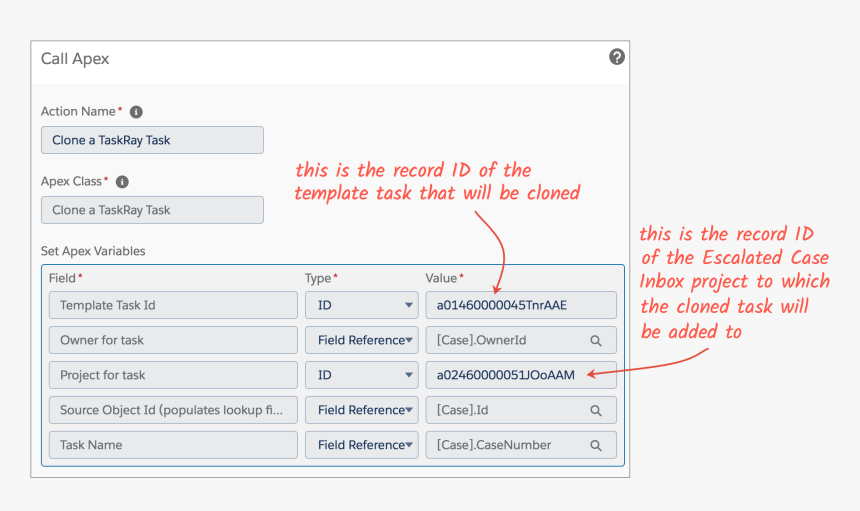Viewport: 860px width, 511px height.
Task: Expand Type dropdown for Project for task
Action: (361, 375)
